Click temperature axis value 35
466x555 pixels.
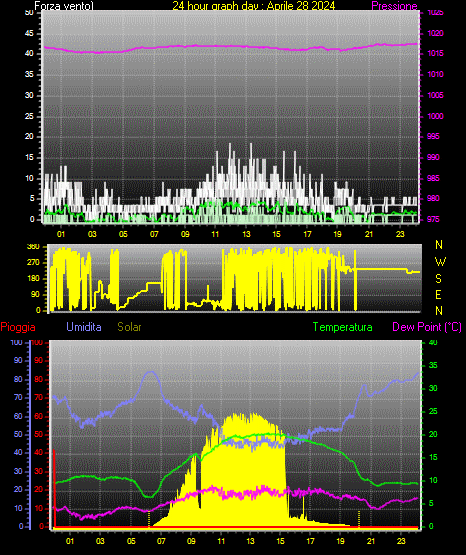(433, 365)
